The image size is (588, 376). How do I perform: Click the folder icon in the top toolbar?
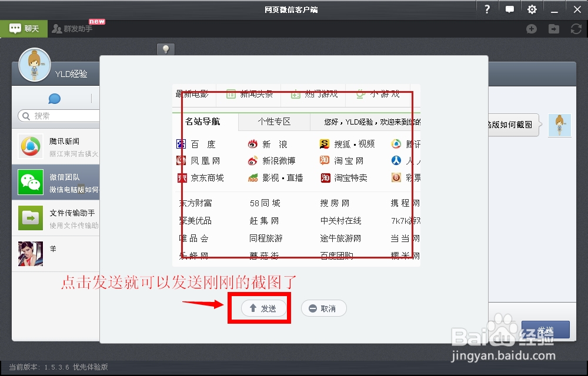coord(553,28)
